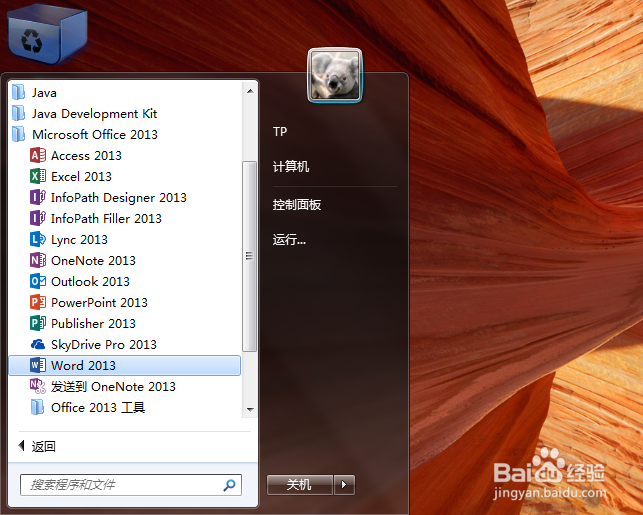Open 计算机 from Start menu

click(x=291, y=166)
